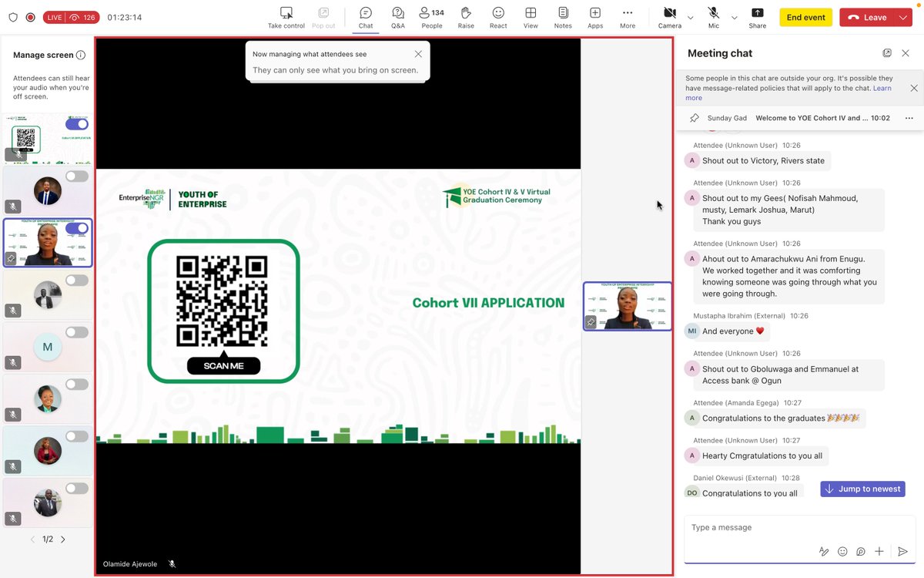
Task: Toggle on the sixth participant, woman in green
Action: coord(76,385)
